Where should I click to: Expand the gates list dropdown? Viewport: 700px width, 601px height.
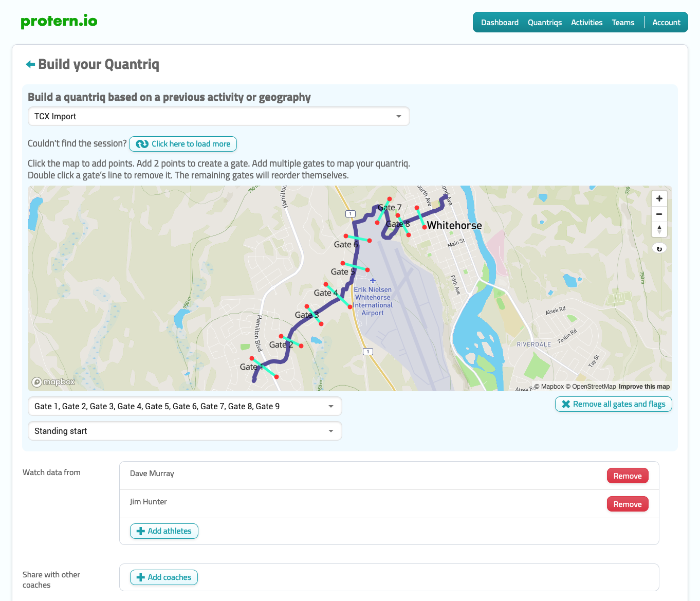[x=185, y=407]
